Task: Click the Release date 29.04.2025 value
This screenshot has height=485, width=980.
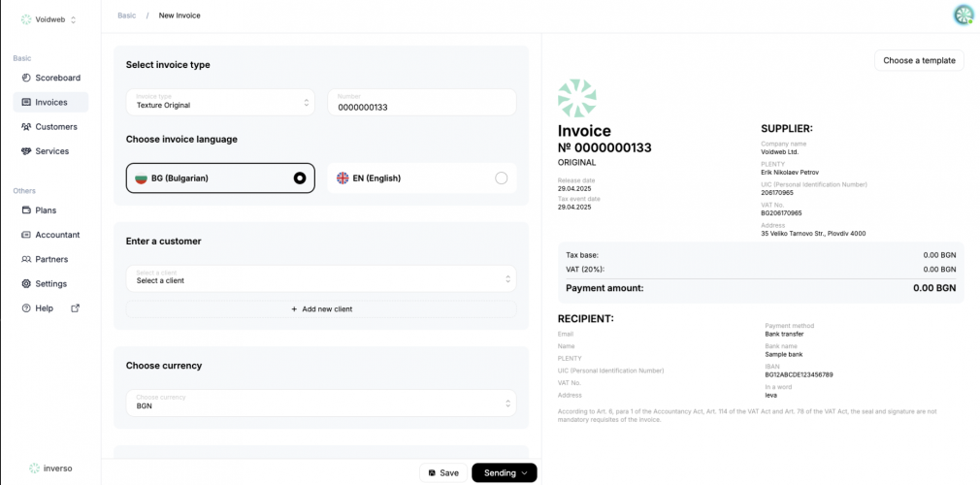Action: click(x=574, y=189)
